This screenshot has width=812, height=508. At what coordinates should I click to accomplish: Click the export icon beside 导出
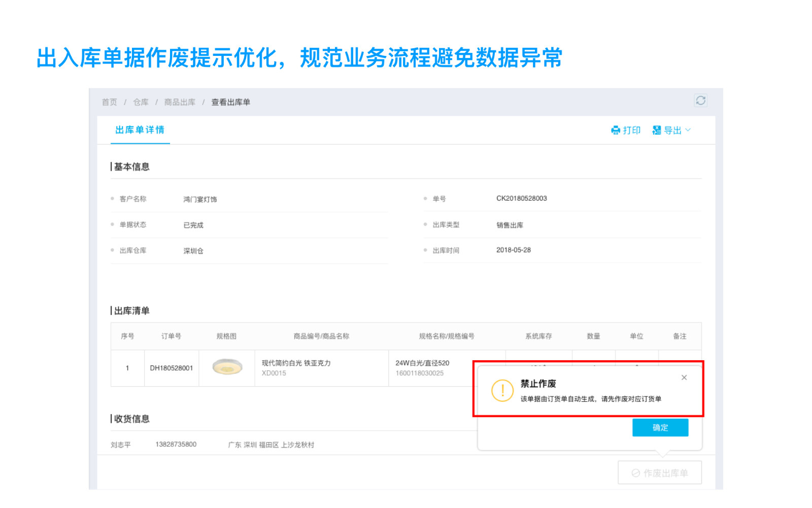coord(657,131)
